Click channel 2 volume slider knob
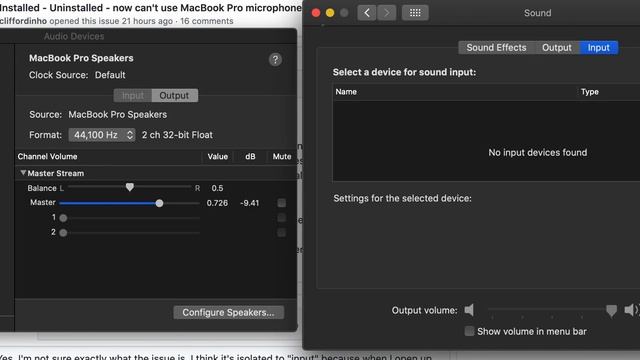Image resolution: width=640 pixels, height=360 pixels. tap(63, 233)
